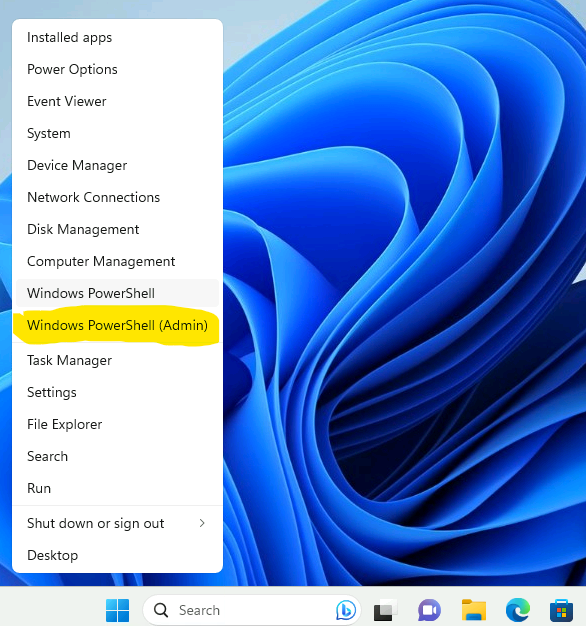Click the taskbar Search input field
The width and height of the screenshot is (586, 626).
coord(252,610)
